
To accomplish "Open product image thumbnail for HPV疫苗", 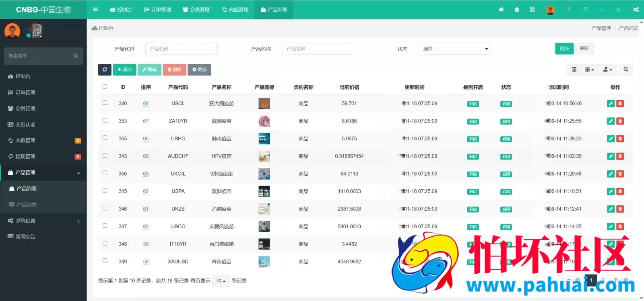I will click(x=264, y=156).
